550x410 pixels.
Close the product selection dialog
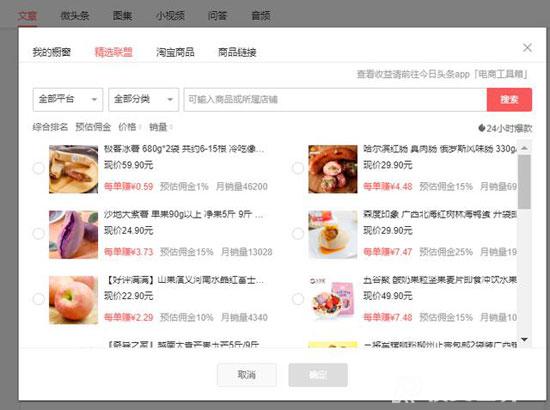click(527, 47)
